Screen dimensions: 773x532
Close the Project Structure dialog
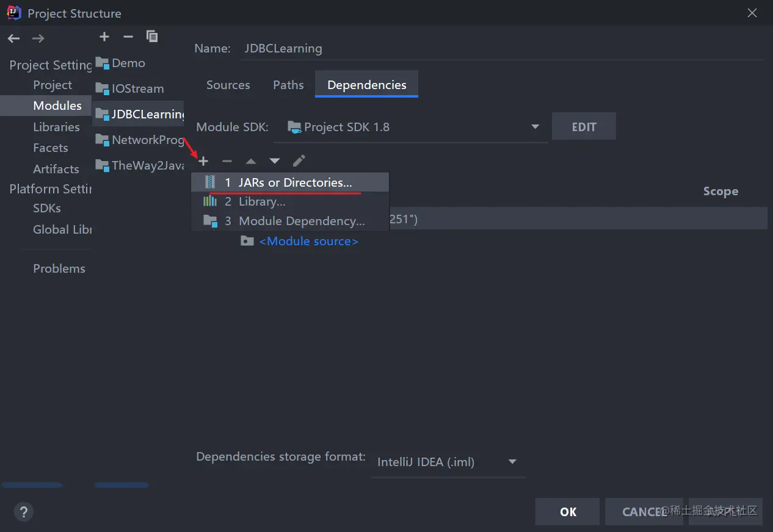tap(752, 13)
